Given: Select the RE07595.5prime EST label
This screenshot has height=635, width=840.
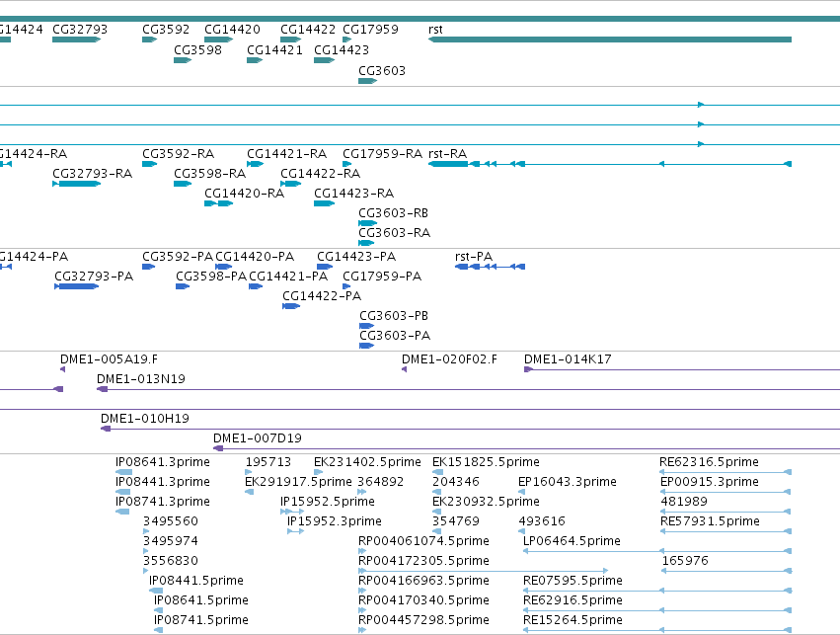Looking at the screenshot, I should 573,581.
